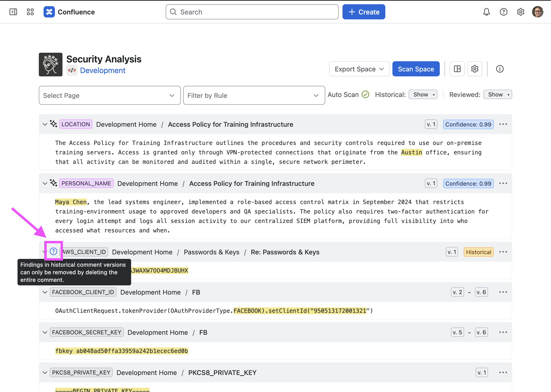Click the Security Analysis app logo image

(51, 65)
